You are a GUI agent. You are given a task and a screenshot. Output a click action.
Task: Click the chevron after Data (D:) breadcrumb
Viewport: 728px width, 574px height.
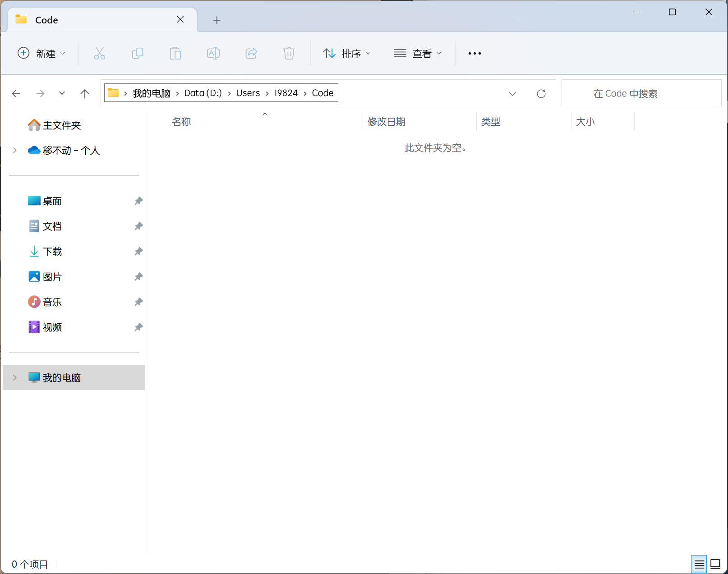tap(229, 93)
